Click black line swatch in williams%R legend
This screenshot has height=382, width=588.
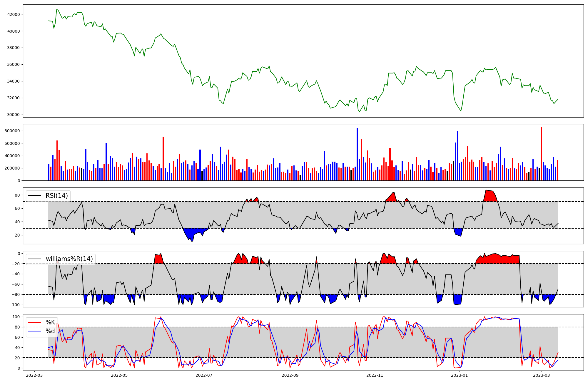click(34, 259)
